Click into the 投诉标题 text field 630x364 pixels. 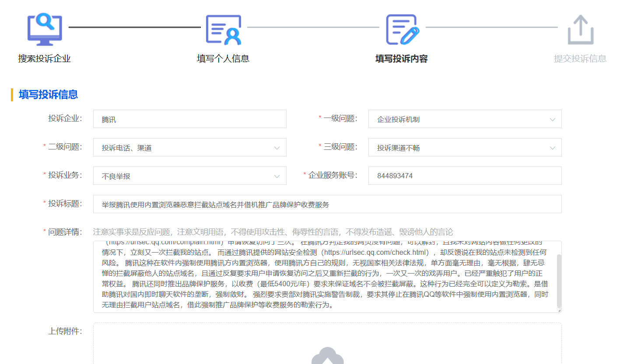[x=327, y=204]
